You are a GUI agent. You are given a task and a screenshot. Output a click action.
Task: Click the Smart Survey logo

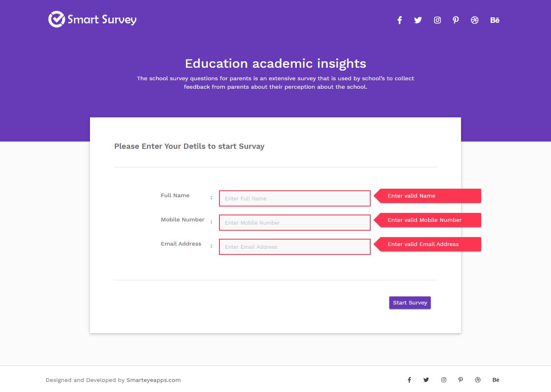pos(92,19)
